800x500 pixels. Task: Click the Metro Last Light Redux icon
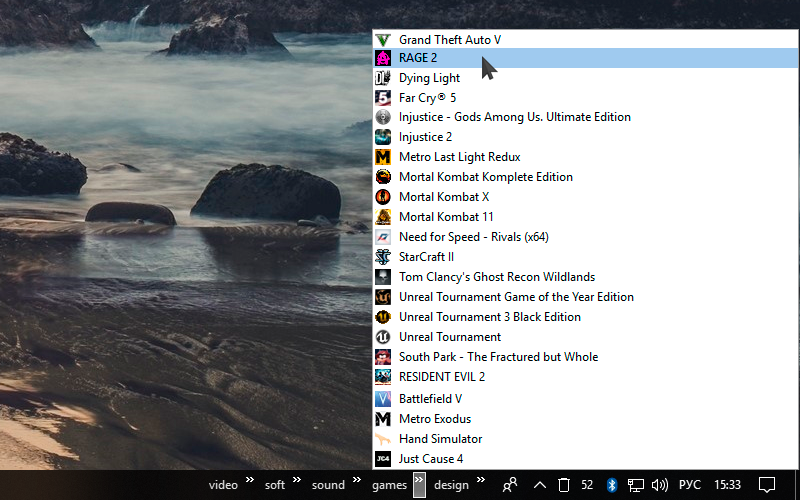[383, 157]
